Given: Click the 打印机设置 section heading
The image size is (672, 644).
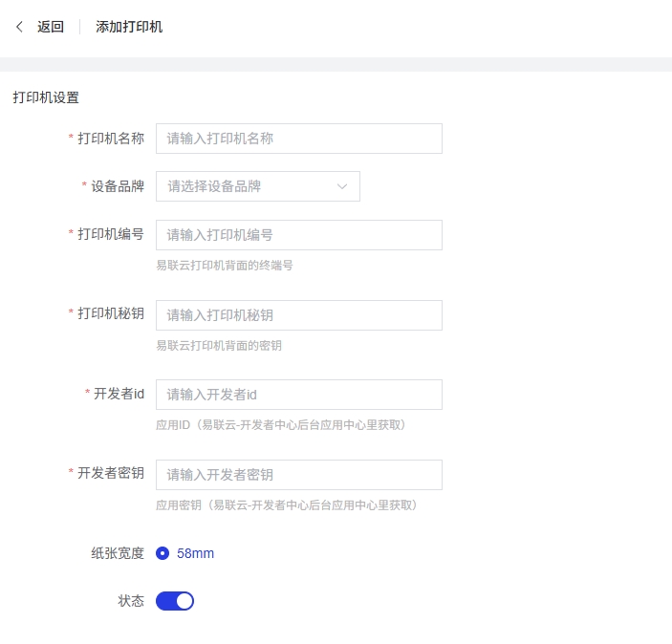Looking at the screenshot, I should coord(46,97).
